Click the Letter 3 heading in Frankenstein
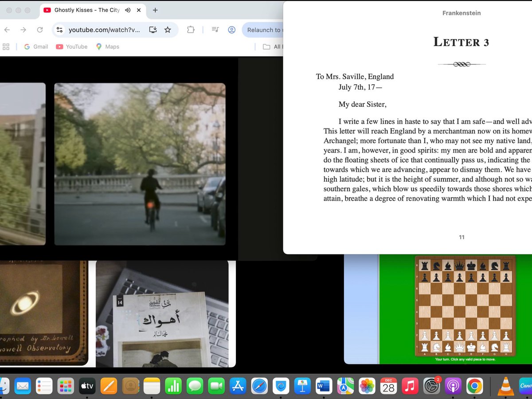This screenshot has height=399, width=532. coord(461,42)
